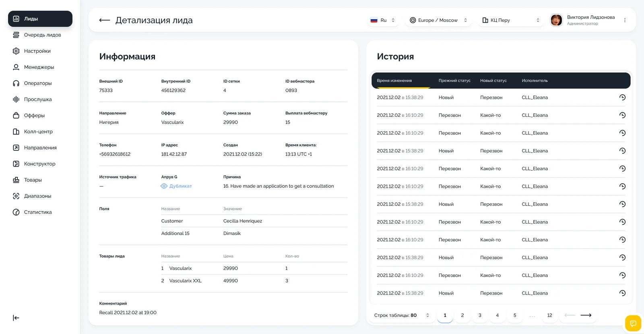This screenshot has height=334, width=644.
Task: Click customer value Cecilla Henriquez
Action: (243, 221)
